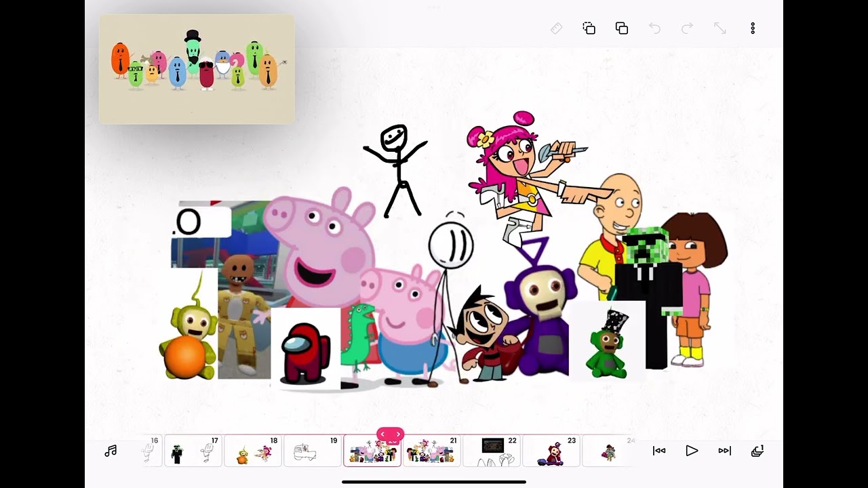Select frame 16 in the timeline
868x488 pixels.
151,451
